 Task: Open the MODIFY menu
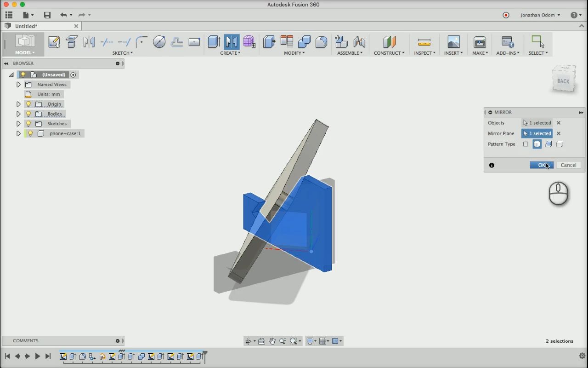click(294, 53)
